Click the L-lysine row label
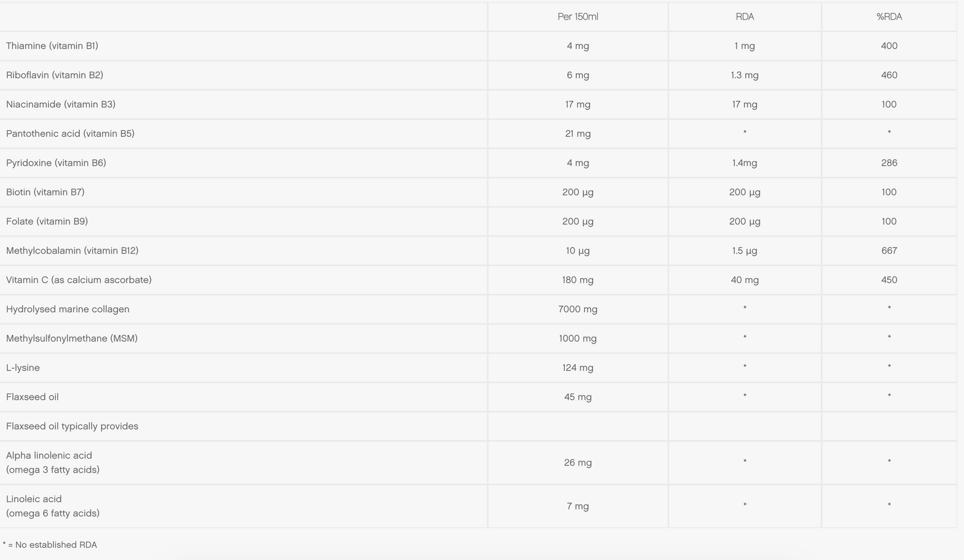Viewport: 964px width, 560px height. coord(23,368)
